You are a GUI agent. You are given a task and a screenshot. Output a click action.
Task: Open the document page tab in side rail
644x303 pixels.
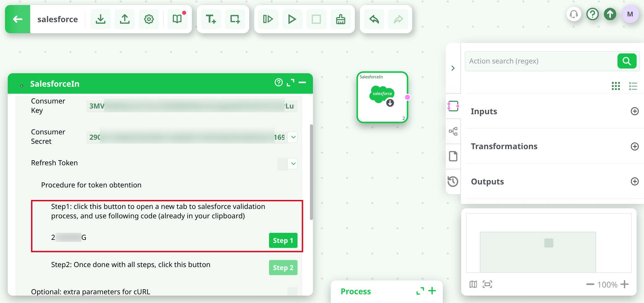[453, 156]
